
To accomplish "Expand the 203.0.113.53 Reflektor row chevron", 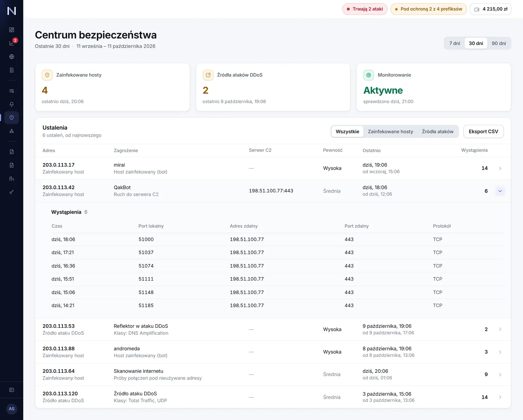I will (500, 329).
